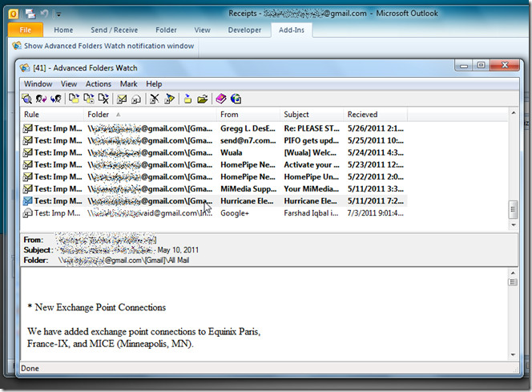Click the search magnifier toolbar icon
This screenshot has height=392, width=532.
[x=26, y=99]
